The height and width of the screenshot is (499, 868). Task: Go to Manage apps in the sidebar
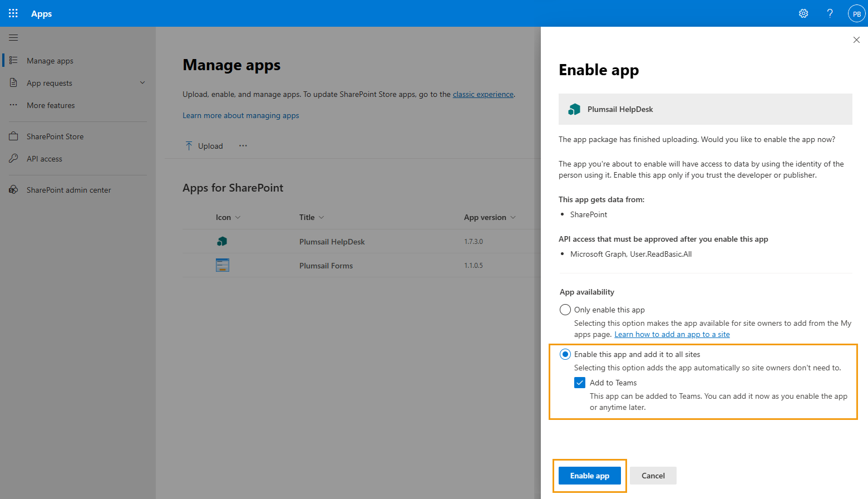50,60
